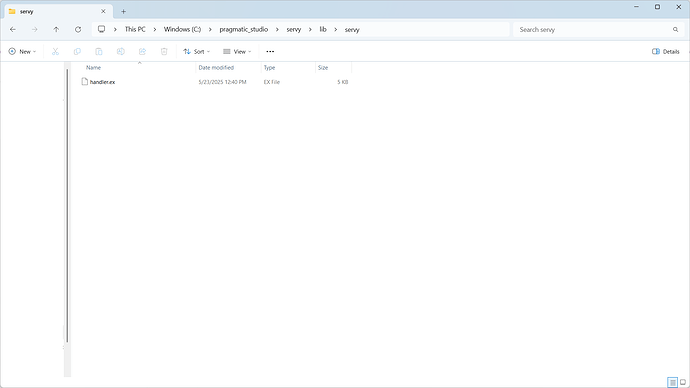The width and height of the screenshot is (690, 388).
Task: Maximize the File Explorer window
Action: point(657,7)
